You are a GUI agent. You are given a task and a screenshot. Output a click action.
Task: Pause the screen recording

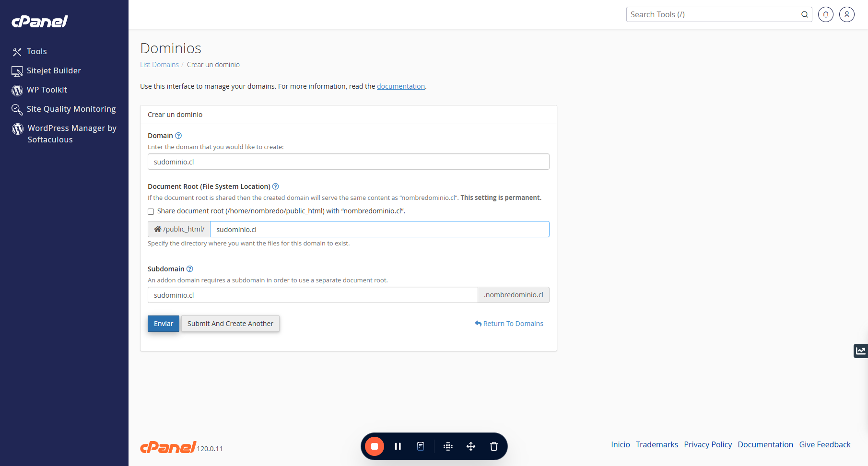click(398, 446)
